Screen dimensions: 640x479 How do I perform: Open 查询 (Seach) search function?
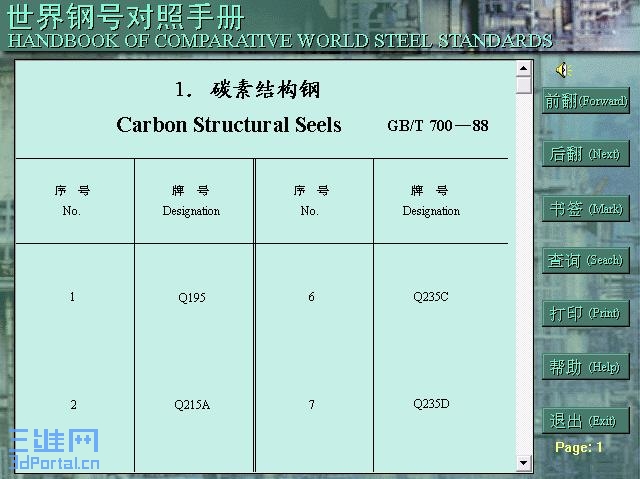[x=586, y=260]
